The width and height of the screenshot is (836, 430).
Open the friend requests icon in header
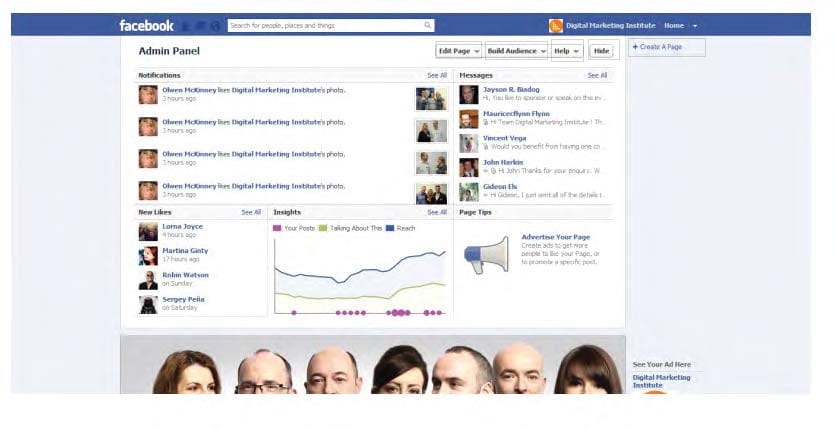click(186, 26)
